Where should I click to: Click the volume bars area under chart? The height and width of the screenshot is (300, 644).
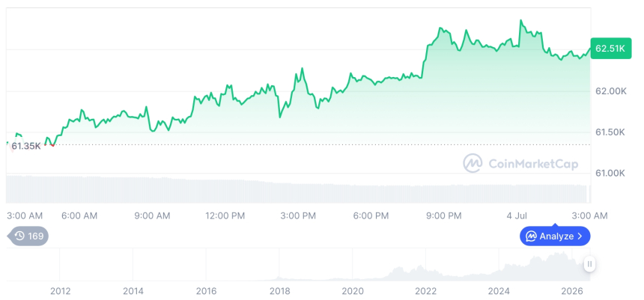[x=298, y=189]
